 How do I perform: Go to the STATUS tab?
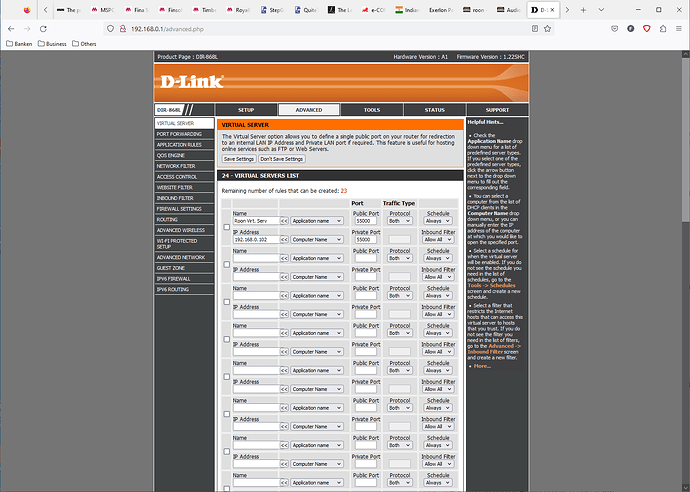[x=434, y=109]
